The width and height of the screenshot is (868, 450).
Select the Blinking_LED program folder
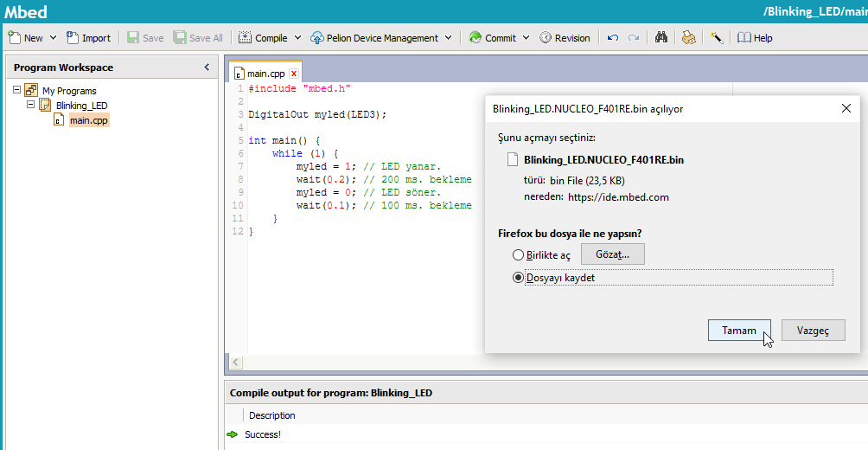point(82,106)
